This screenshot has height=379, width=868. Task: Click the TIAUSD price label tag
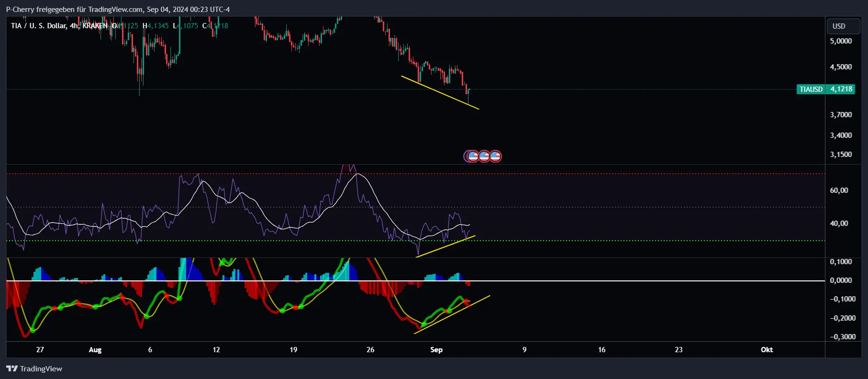(811, 89)
